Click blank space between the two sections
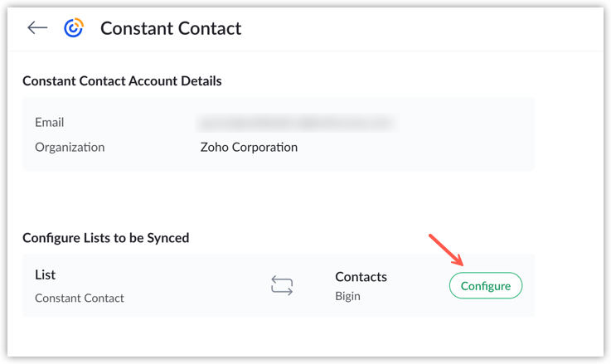The width and height of the screenshot is (611, 364). (x=274, y=199)
